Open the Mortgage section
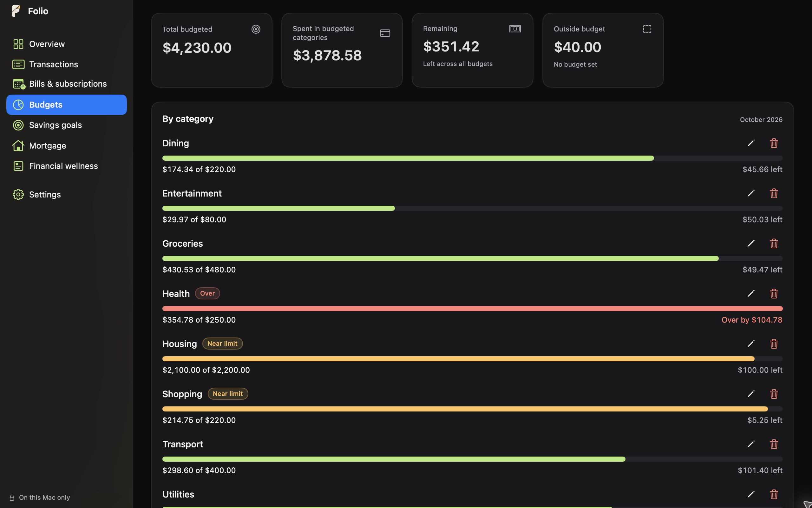 [66, 145]
